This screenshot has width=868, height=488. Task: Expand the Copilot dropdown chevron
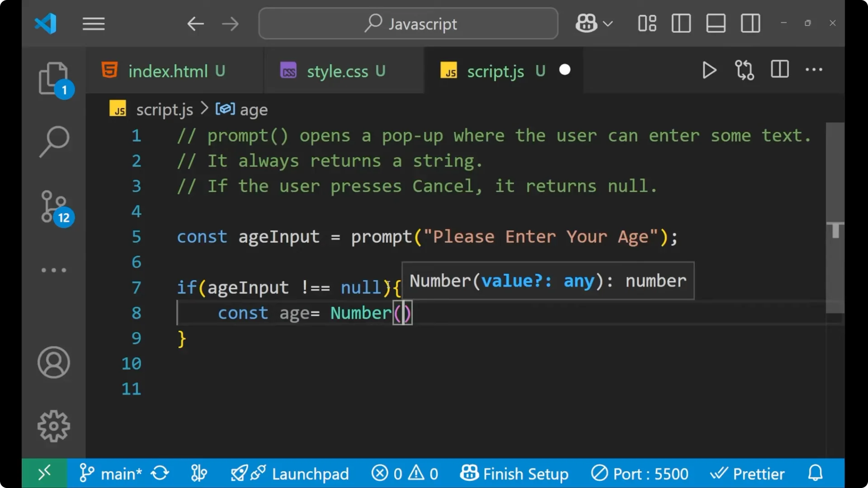(x=609, y=23)
